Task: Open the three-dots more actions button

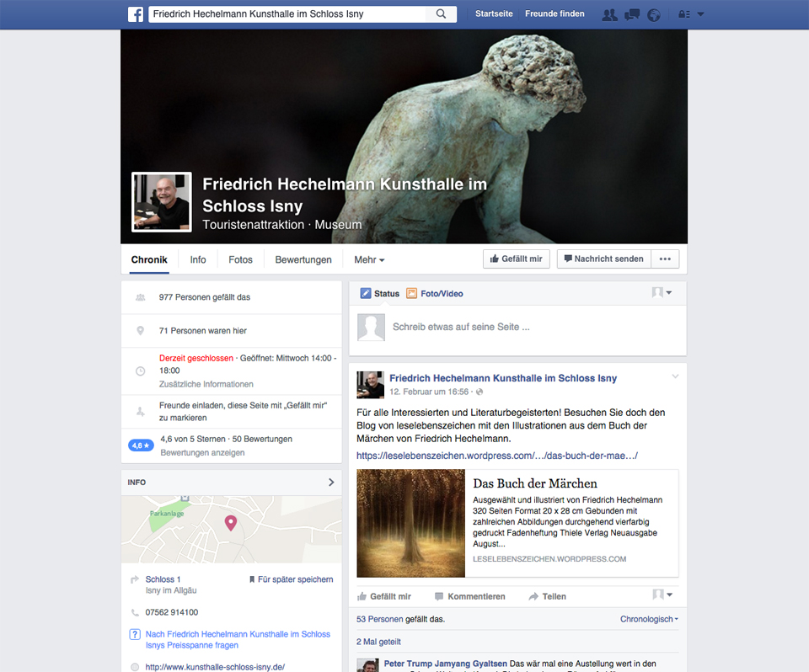Action: 665,259
